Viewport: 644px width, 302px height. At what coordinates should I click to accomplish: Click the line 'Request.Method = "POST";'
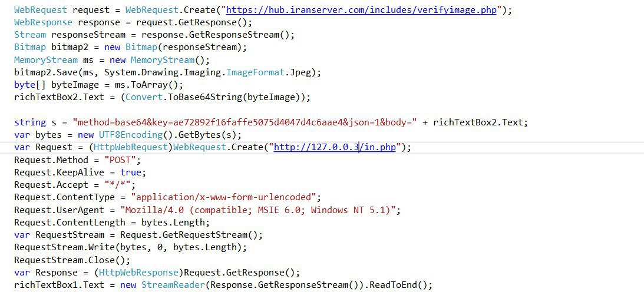[78, 160]
